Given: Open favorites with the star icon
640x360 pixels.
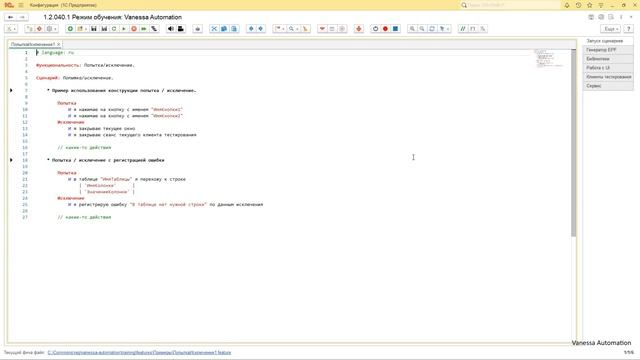Looking at the screenshot, I should [590, 5].
